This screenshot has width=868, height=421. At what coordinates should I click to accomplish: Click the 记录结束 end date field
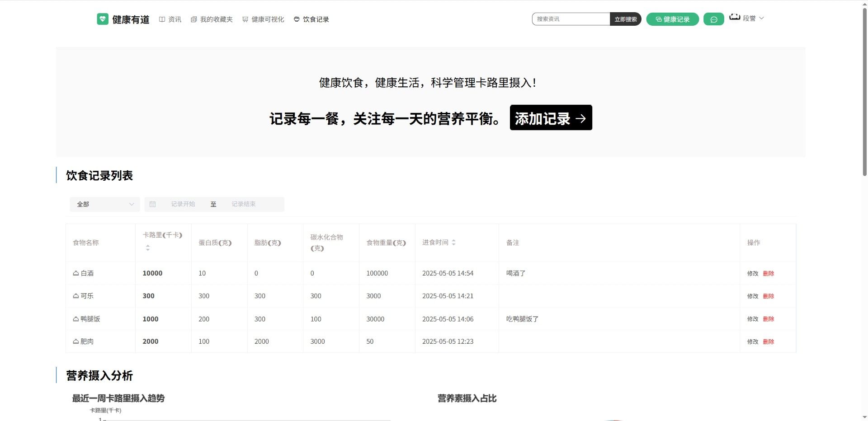(244, 204)
